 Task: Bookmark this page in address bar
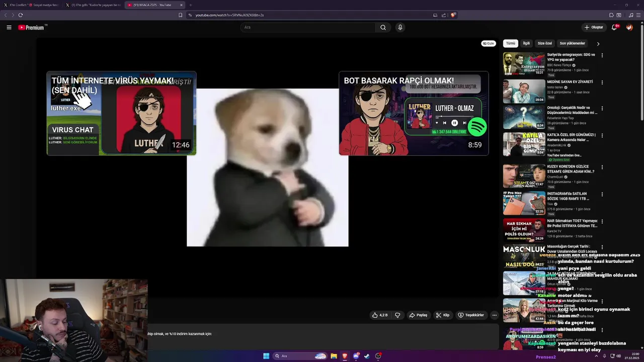[x=180, y=15]
